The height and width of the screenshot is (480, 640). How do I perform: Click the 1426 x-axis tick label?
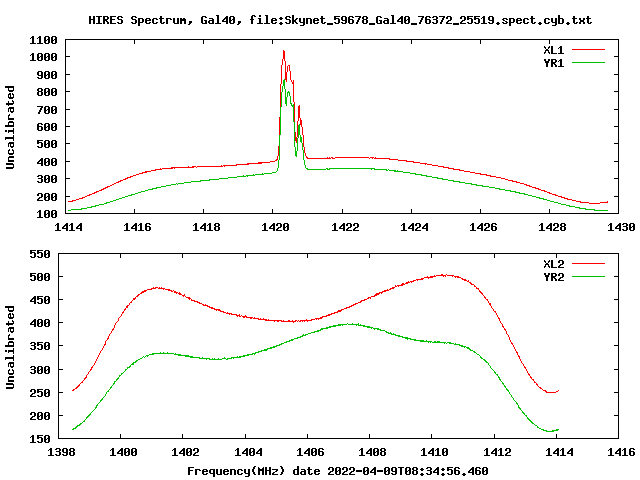[483, 227]
